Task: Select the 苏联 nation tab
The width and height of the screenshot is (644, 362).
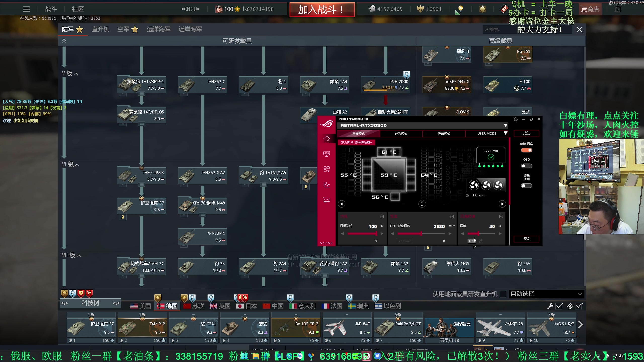Action: pyautogui.click(x=193, y=306)
